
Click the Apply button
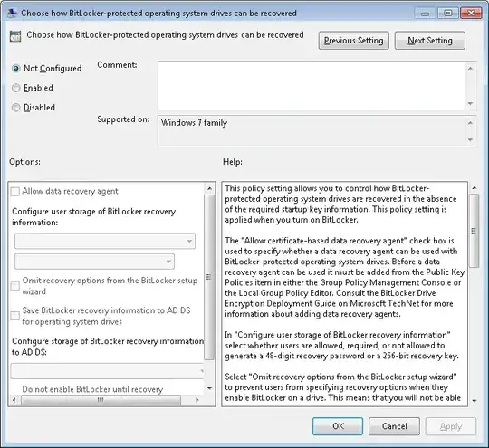tap(451, 426)
